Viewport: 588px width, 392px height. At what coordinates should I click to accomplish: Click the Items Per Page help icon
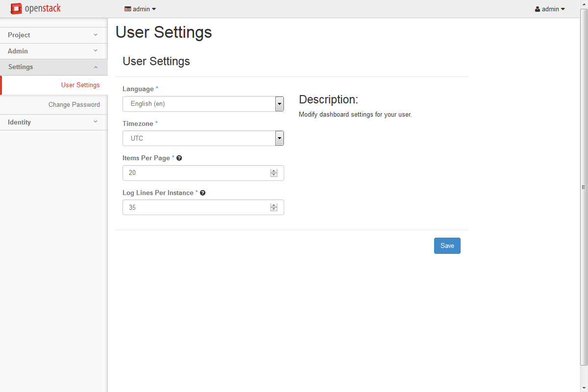point(179,158)
